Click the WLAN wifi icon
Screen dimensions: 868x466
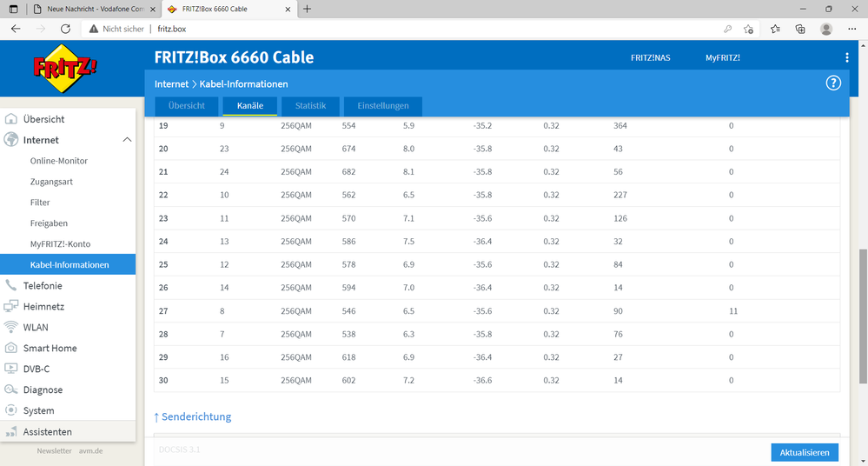pos(10,327)
